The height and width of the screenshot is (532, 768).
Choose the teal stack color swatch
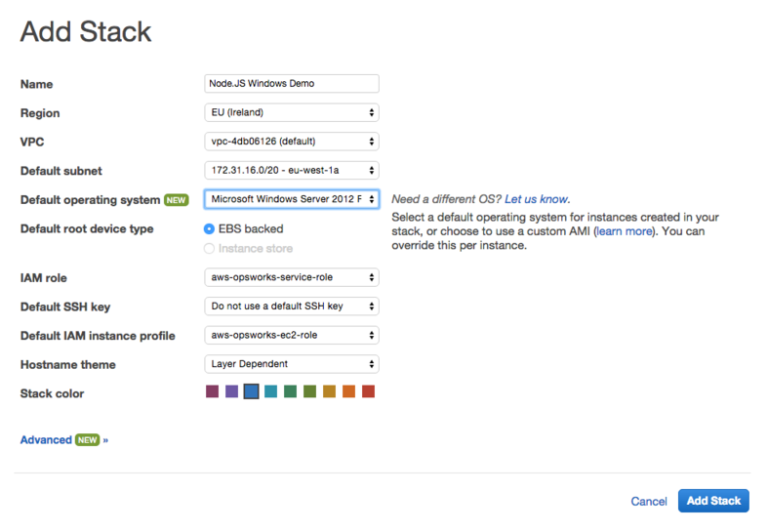(x=271, y=391)
